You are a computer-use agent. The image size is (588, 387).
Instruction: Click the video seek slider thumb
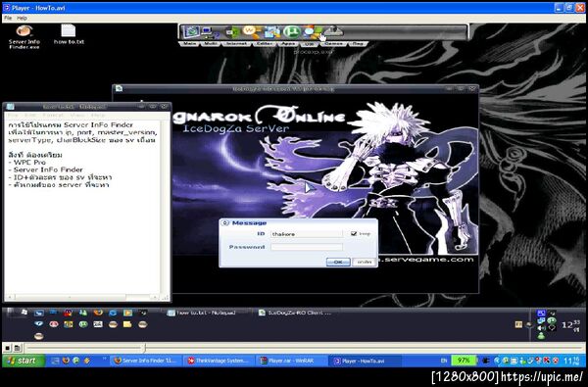coord(144,348)
